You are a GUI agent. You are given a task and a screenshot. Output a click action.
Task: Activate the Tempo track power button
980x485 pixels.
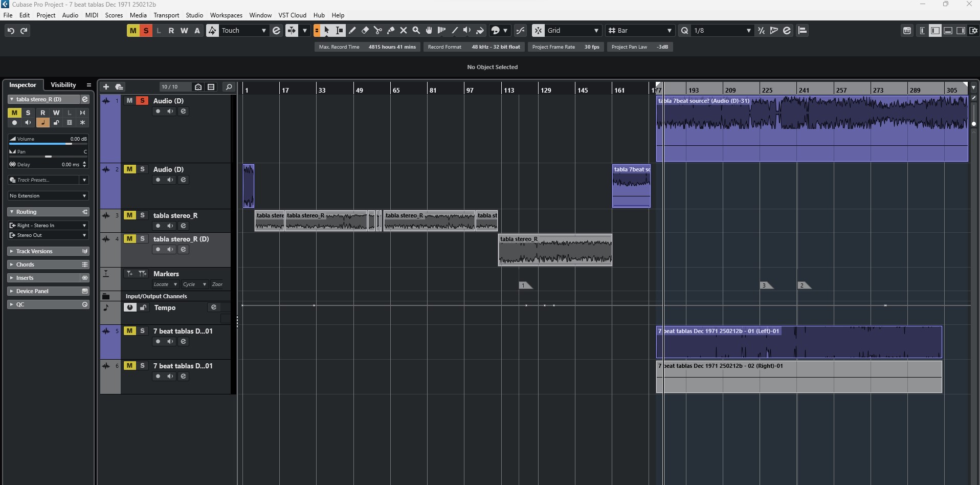(x=130, y=307)
